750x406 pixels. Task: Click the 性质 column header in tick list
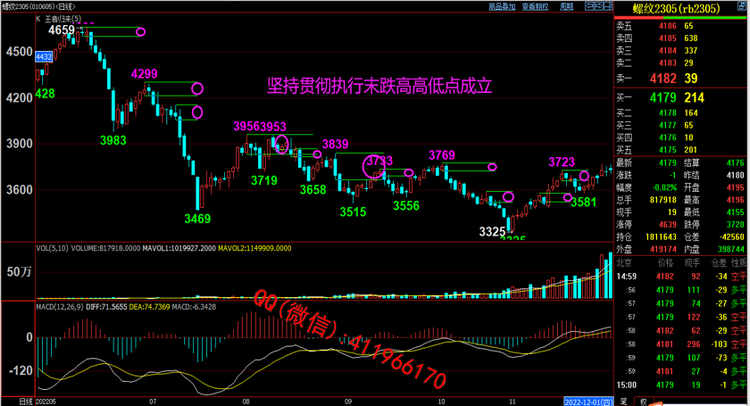coord(739,263)
